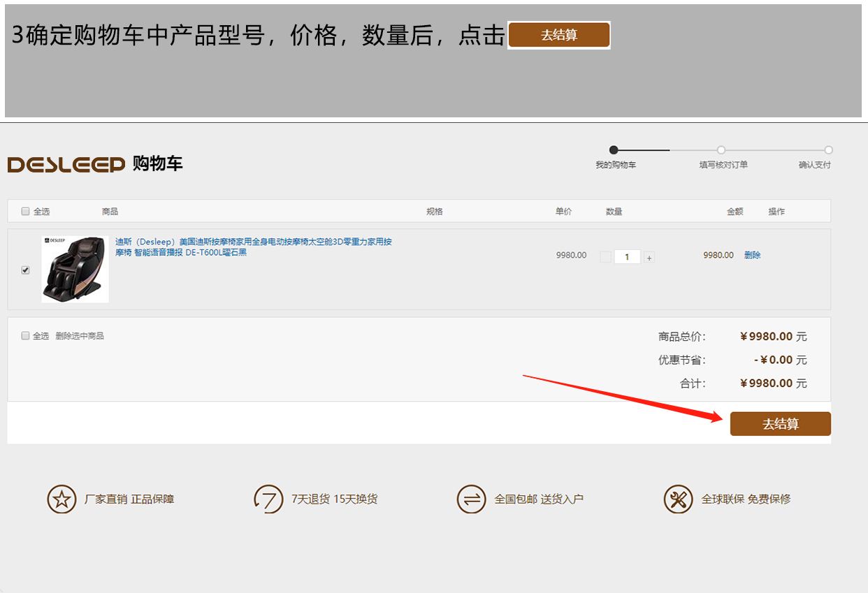
Task: Uncheck the massage chair item checkbox
Action: click(x=26, y=270)
